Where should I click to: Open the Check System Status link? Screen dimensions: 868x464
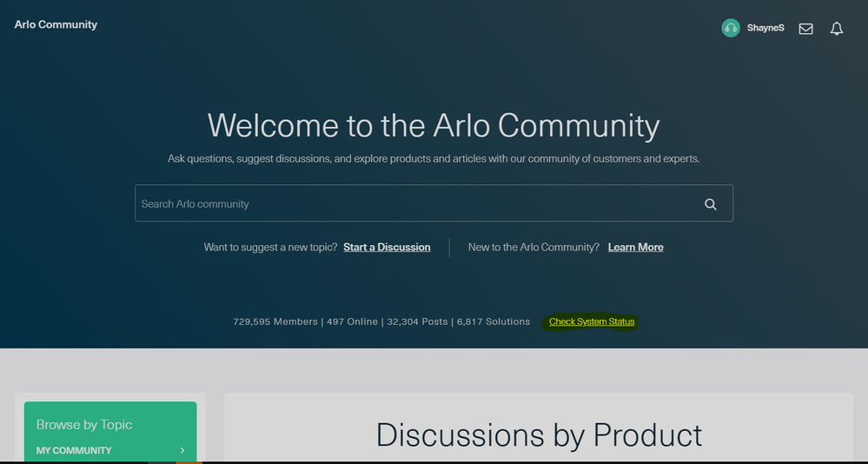(x=592, y=321)
